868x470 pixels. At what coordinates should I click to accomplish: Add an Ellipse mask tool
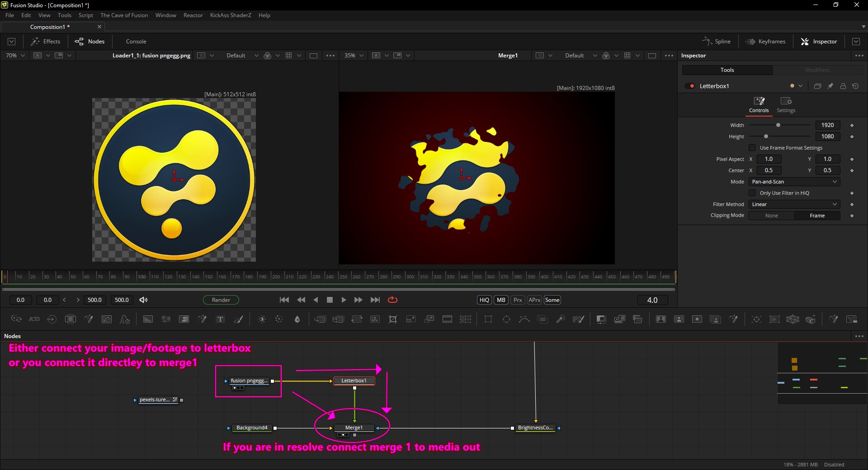tap(506, 319)
